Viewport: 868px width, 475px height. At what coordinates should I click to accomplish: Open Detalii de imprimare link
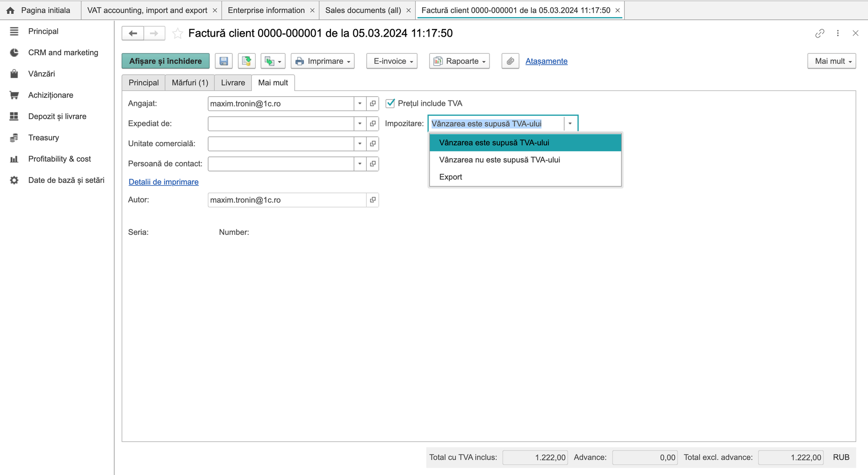(163, 182)
